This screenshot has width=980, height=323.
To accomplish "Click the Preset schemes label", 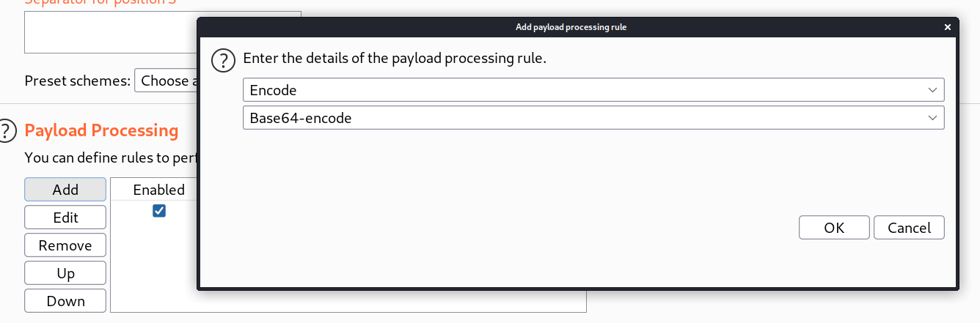I will [77, 81].
